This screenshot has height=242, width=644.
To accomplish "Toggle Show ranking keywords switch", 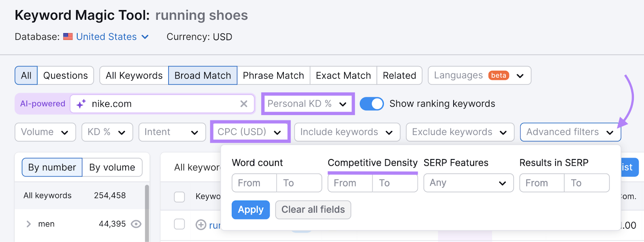I will [x=371, y=104].
